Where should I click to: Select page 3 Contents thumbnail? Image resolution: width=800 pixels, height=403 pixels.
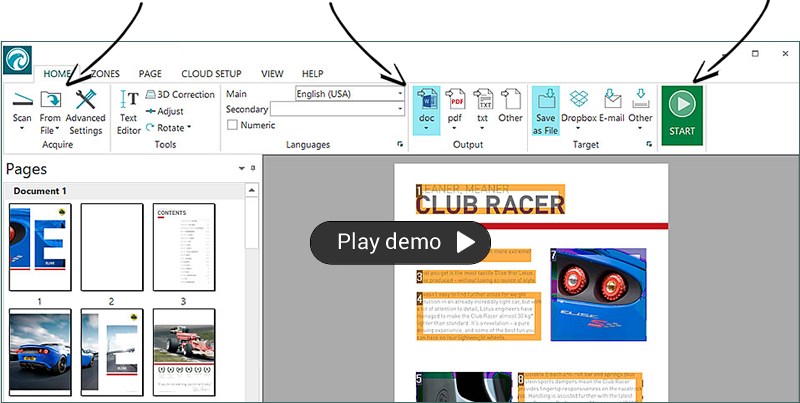[183, 246]
